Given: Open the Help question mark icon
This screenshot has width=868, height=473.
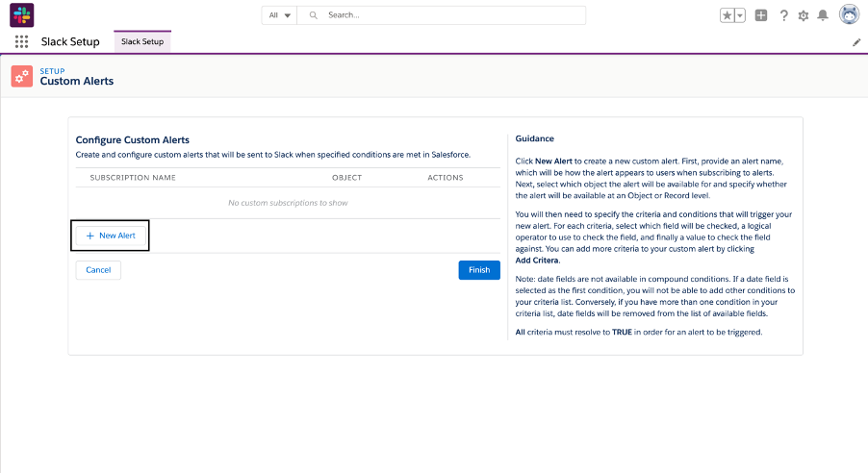Looking at the screenshot, I should point(784,15).
